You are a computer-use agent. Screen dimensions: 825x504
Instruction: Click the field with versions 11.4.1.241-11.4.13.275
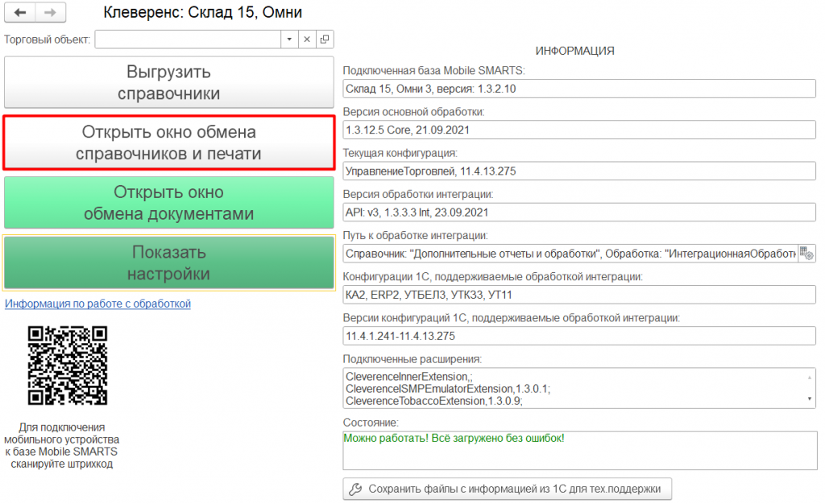[579, 336]
